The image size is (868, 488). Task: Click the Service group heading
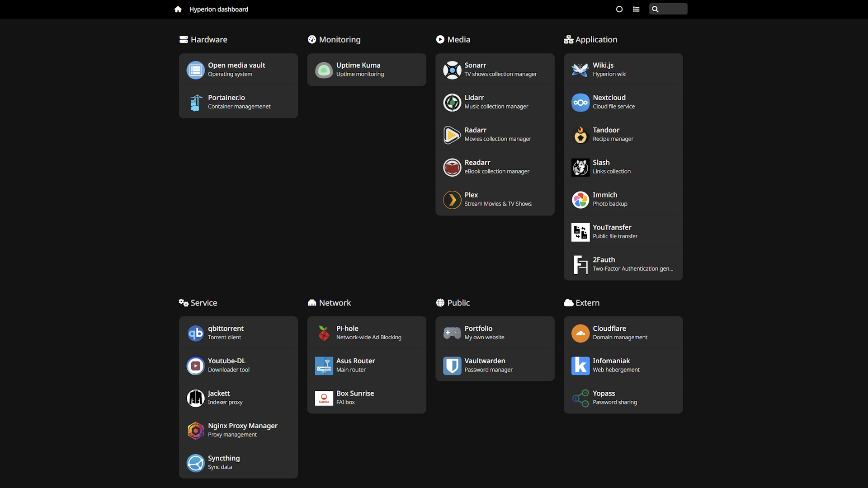point(198,303)
